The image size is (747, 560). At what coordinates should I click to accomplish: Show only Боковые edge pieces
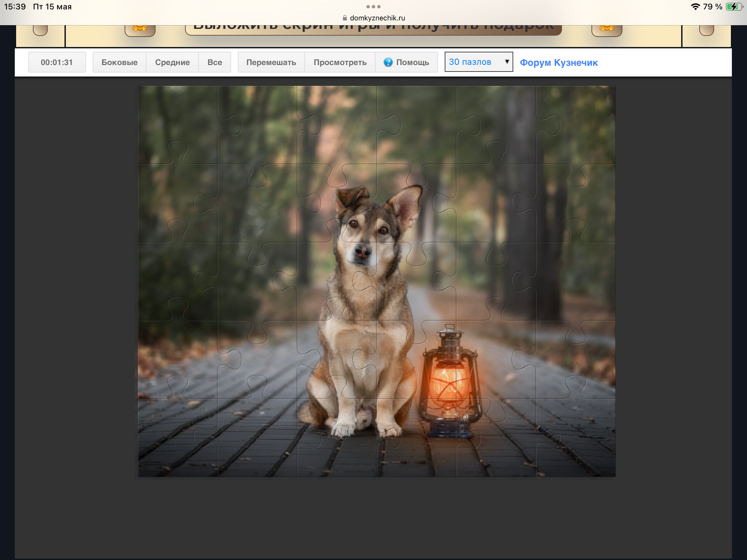(120, 62)
